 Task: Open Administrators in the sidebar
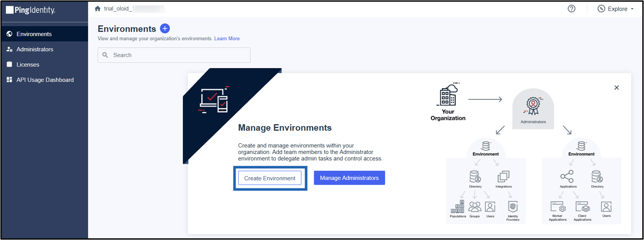[x=44, y=49]
